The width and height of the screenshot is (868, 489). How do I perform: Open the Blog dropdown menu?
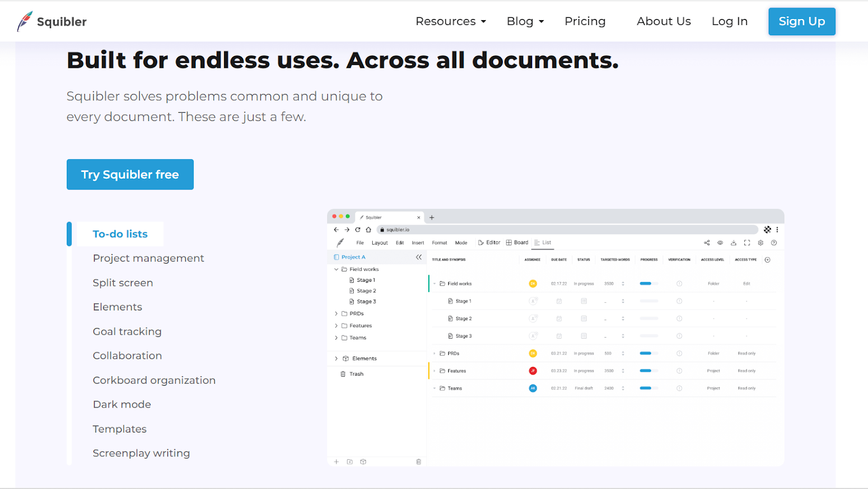pyautogui.click(x=525, y=21)
